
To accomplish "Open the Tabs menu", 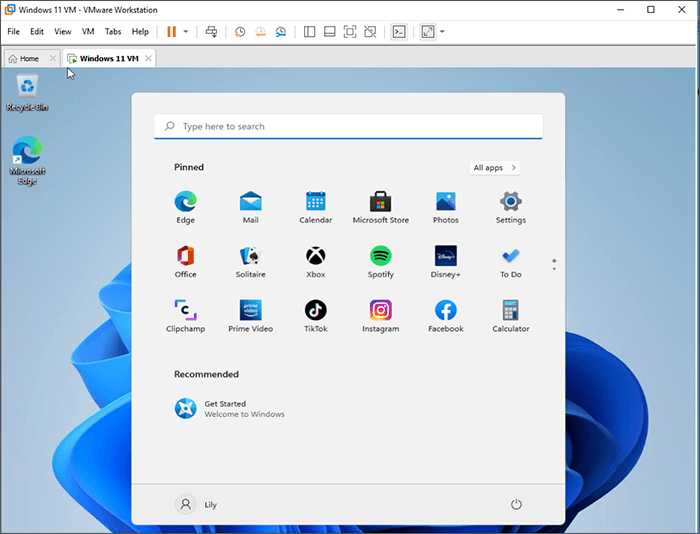I will (113, 32).
